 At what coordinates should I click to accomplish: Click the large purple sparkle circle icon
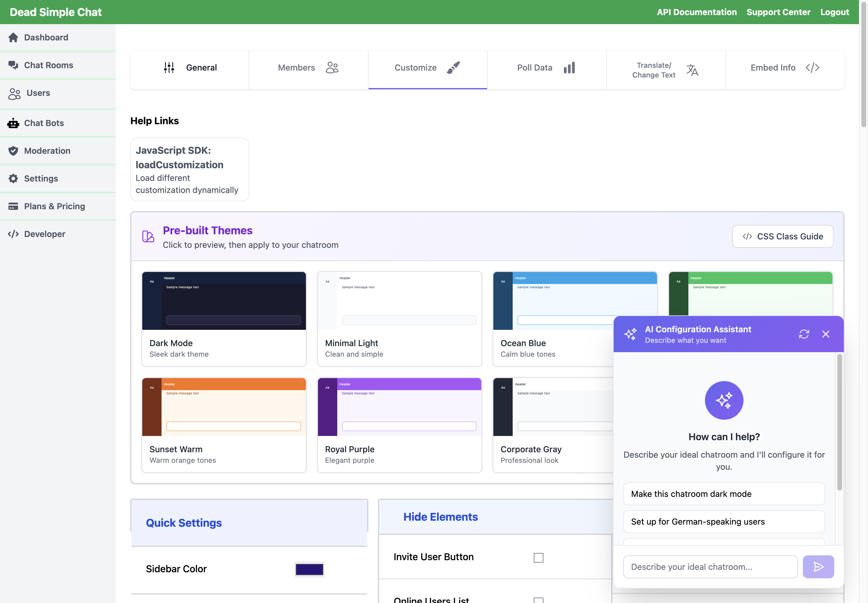tap(724, 400)
